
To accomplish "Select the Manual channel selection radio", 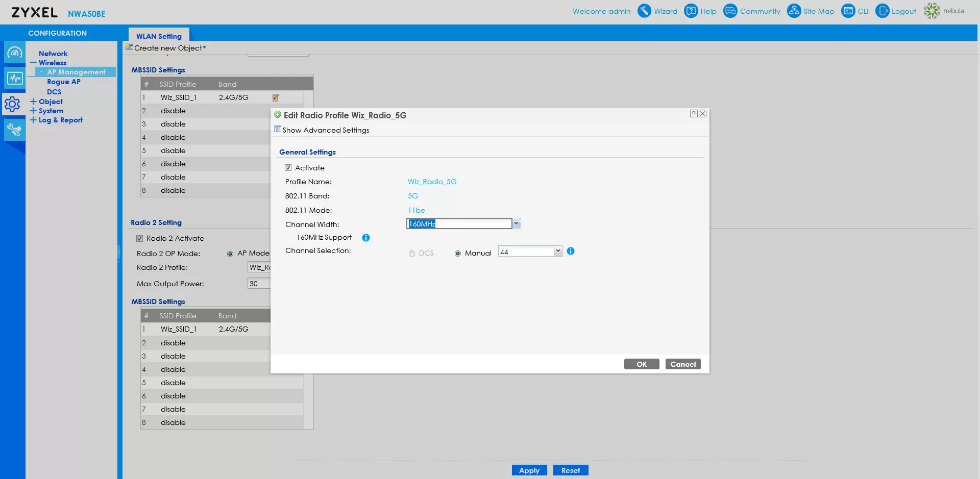I will 458,254.
